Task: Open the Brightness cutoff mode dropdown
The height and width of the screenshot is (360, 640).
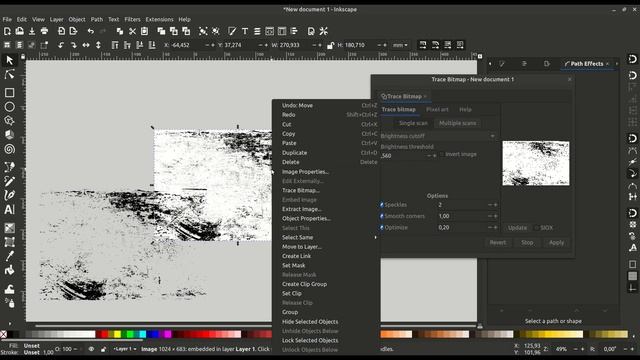Action: click(x=438, y=136)
